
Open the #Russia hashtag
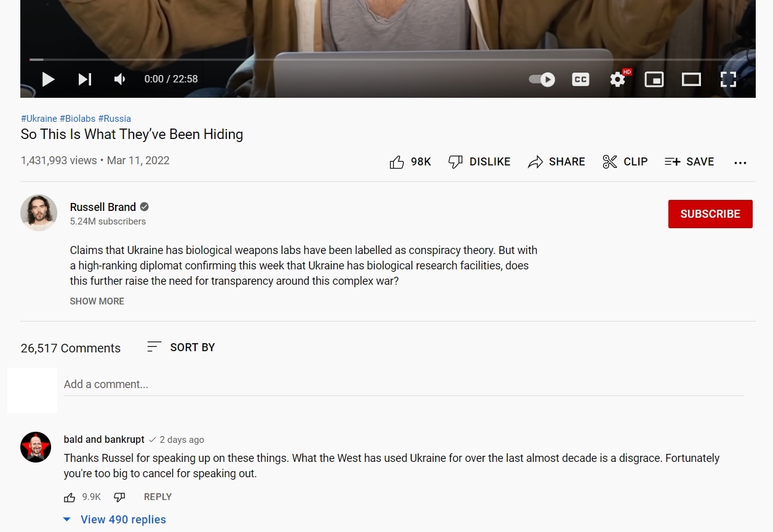pos(114,119)
